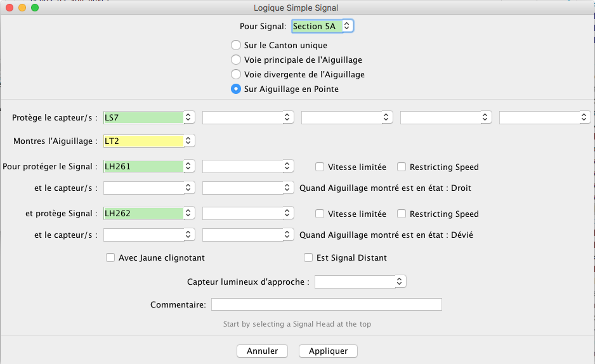This screenshot has height=364, width=595.
Task: Open the last empty sensor dropdown in 'Protège' row
Action: coord(544,117)
